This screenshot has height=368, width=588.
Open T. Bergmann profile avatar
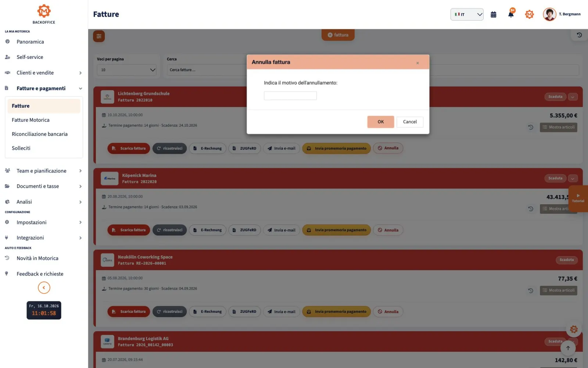tap(549, 14)
